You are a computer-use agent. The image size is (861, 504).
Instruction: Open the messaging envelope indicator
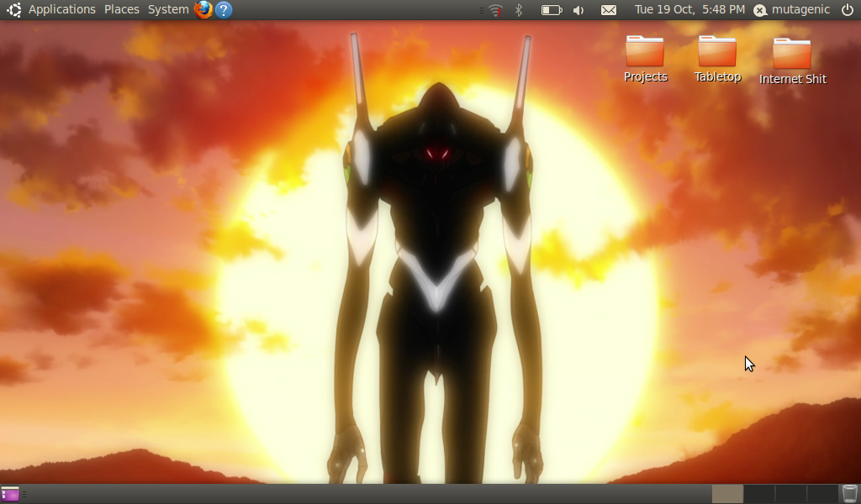pos(608,10)
